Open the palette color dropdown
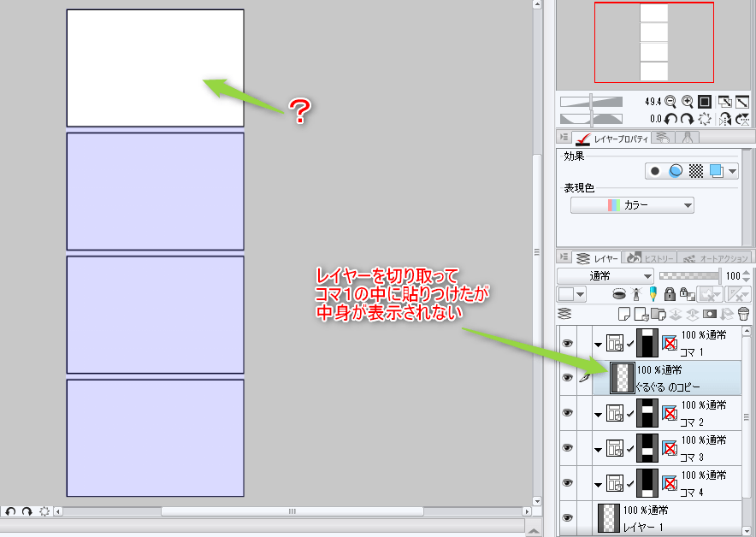This screenshot has height=537, width=756. coord(571,293)
